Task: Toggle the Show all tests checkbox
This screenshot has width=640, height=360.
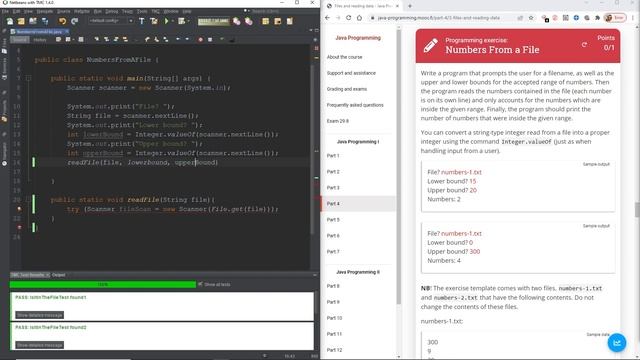Action: (200, 284)
